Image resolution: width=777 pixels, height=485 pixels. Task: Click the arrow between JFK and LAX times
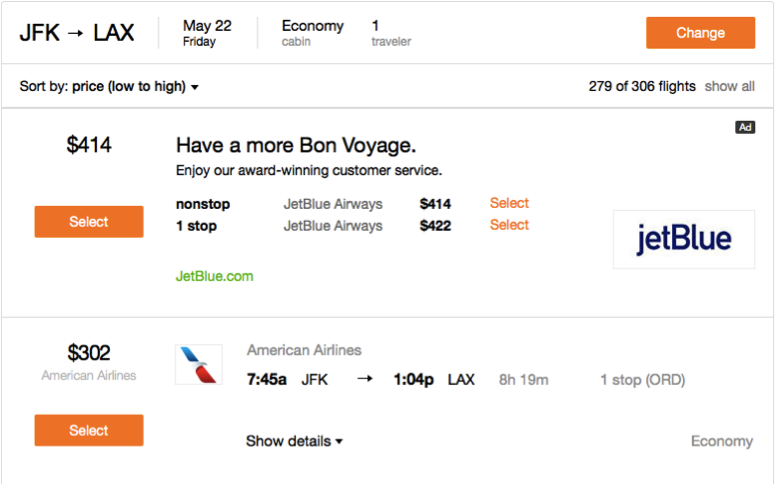pos(364,380)
